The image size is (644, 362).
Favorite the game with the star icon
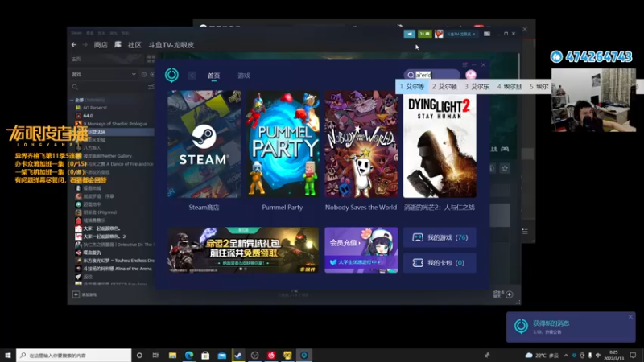click(505, 168)
